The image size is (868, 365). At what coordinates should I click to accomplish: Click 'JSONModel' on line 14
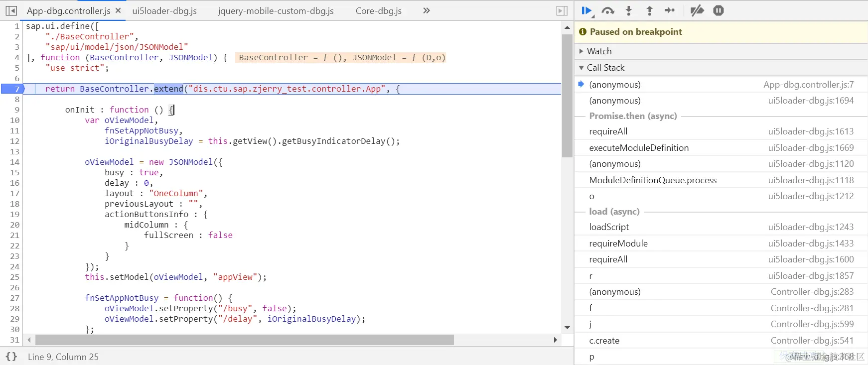[191, 162]
